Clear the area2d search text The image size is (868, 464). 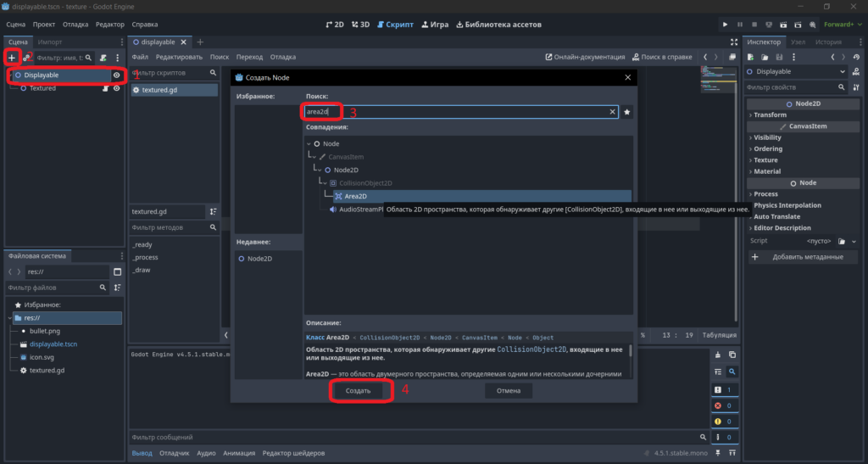[612, 112]
